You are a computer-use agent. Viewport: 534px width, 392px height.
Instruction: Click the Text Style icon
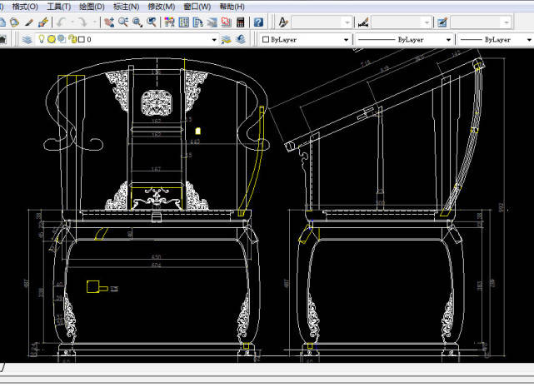point(284,22)
